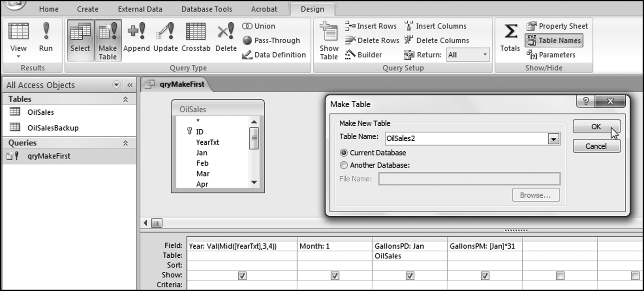Screen dimensions: 644x291
Task: Click Delete Rows in Query Setup
Action: click(x=372, y=40)
